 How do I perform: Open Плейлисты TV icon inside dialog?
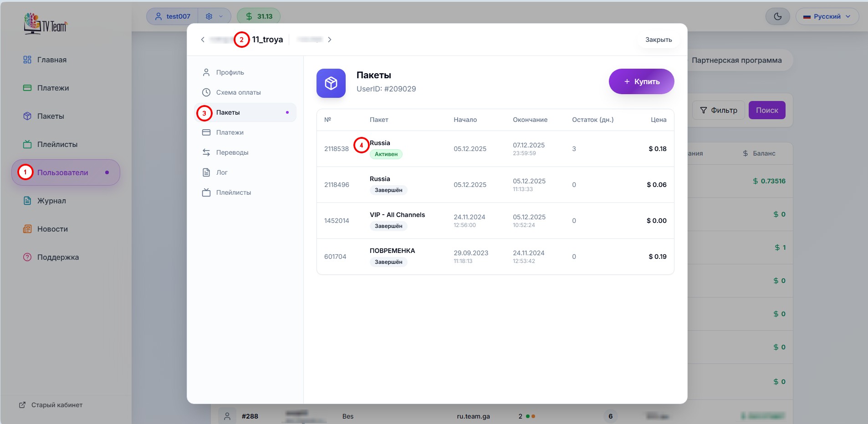coord(206,192)
